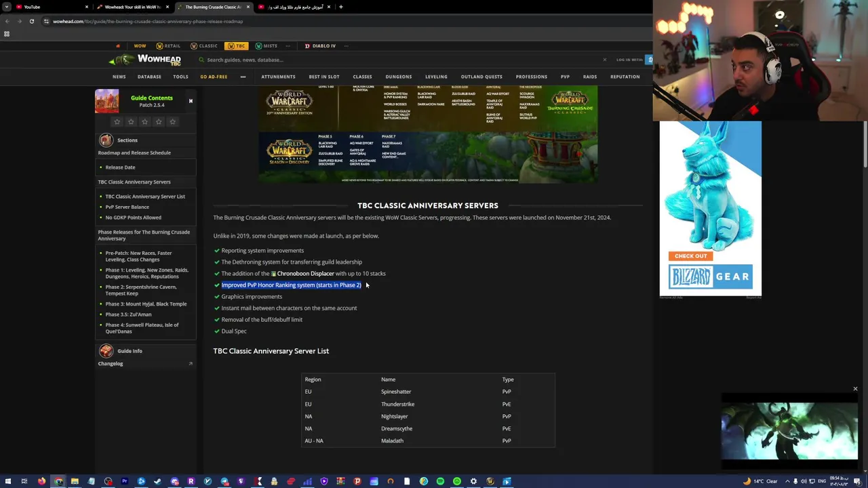Jump to TBC Classic Anniversary Server List

145,197
